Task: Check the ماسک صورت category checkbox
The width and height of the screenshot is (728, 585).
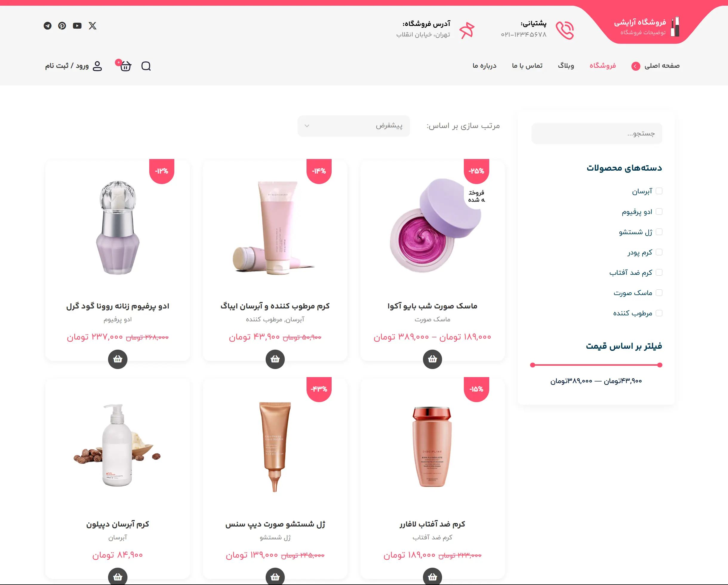Action: pyautogui.click(x=659, y=293)
